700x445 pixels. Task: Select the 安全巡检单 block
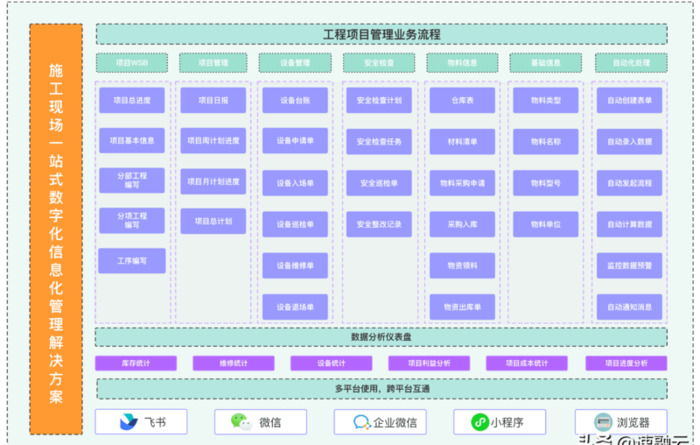[379, 183]
